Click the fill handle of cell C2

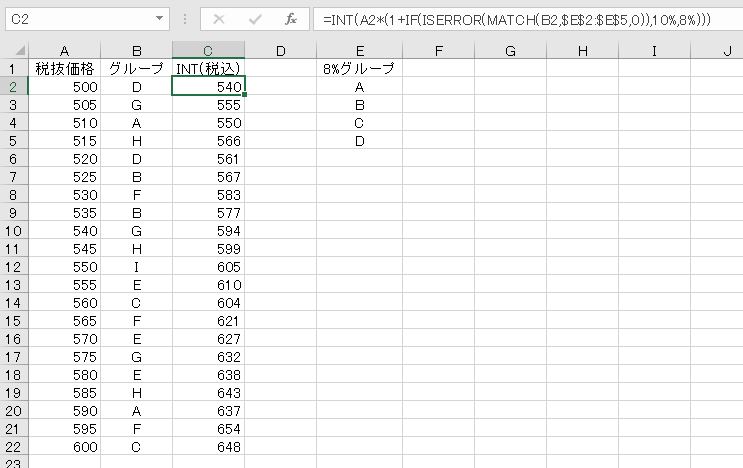point(245,95)
